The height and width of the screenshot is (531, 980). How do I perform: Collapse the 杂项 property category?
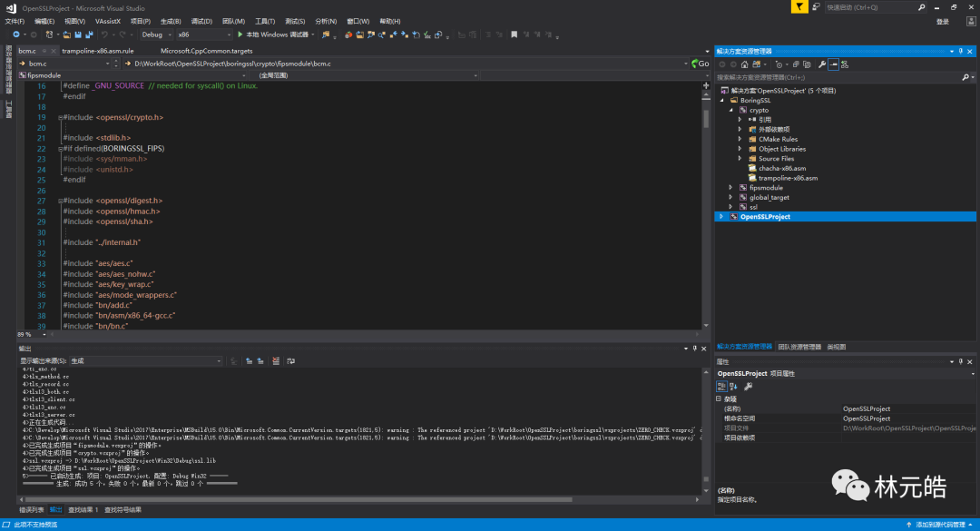(720, 398)
